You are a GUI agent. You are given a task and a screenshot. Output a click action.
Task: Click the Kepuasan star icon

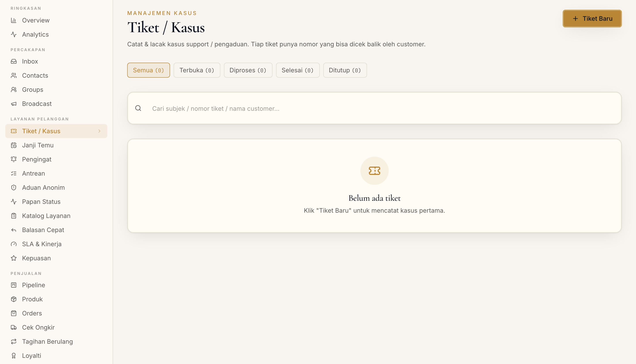point(14,258)
